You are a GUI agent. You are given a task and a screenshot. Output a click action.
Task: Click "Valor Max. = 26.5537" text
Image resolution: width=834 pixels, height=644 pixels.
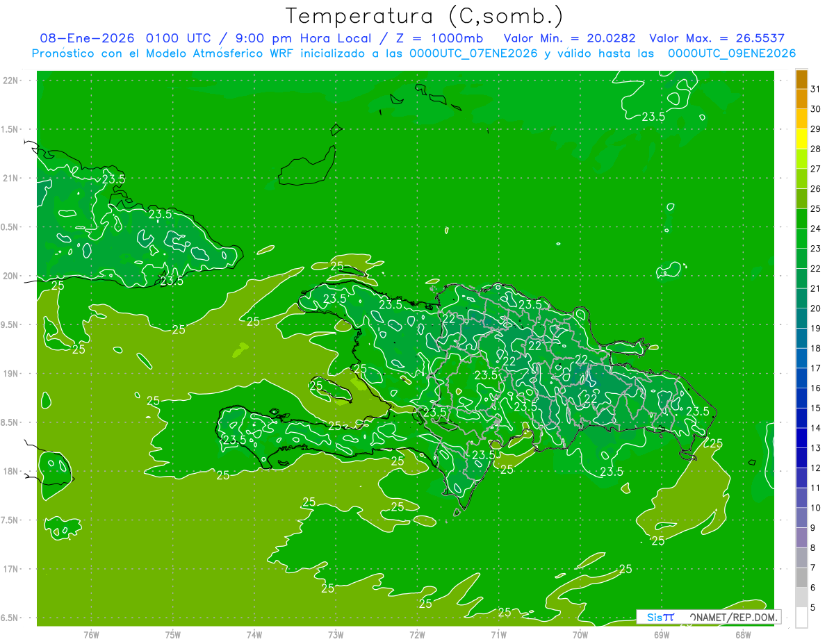[717, 38]
